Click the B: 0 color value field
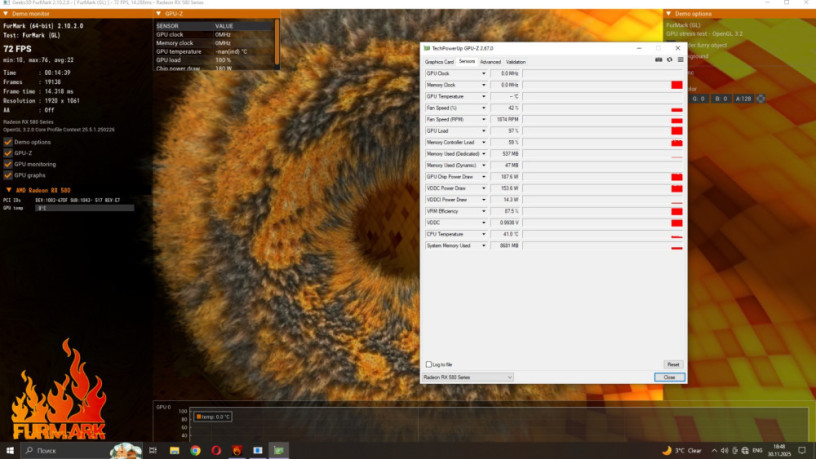Screen dimensions: 816x459 click(x=721, y=98)
